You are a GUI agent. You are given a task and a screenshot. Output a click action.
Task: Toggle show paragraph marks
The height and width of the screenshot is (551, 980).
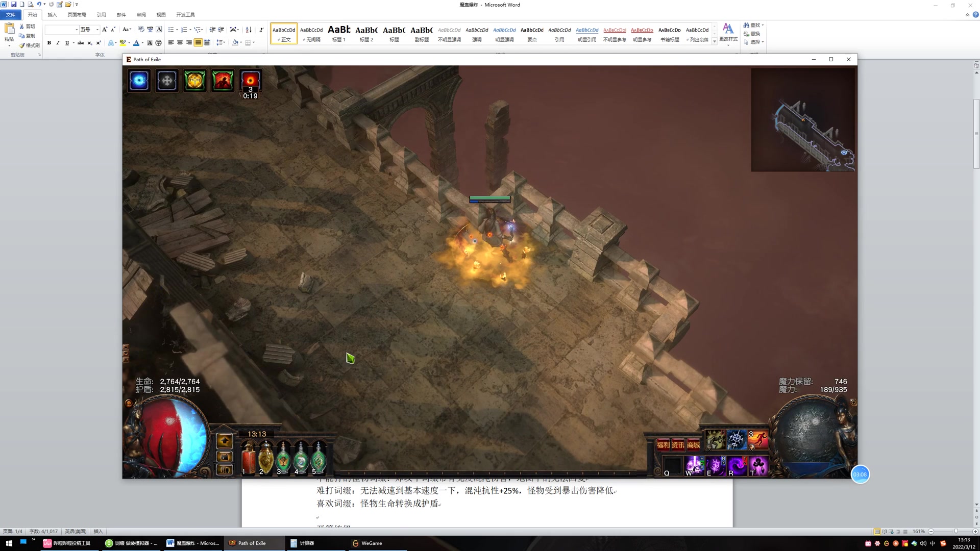(x=261, y=30)
